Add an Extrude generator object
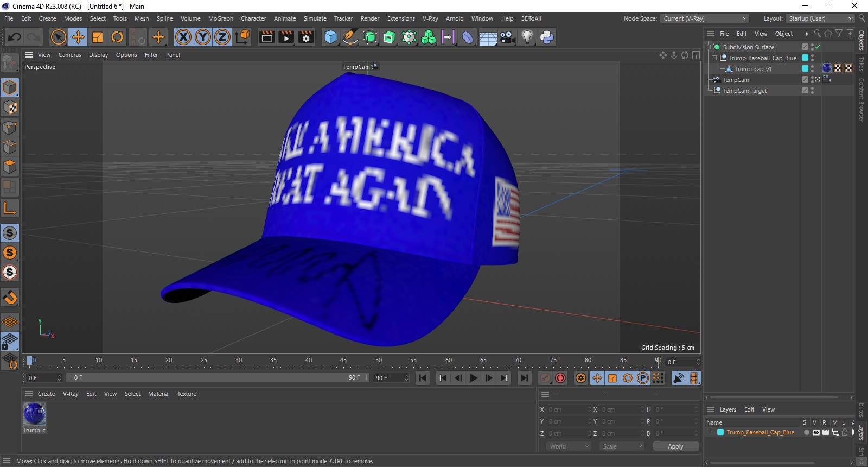868x467 pixels. click(x=390, y=37)
